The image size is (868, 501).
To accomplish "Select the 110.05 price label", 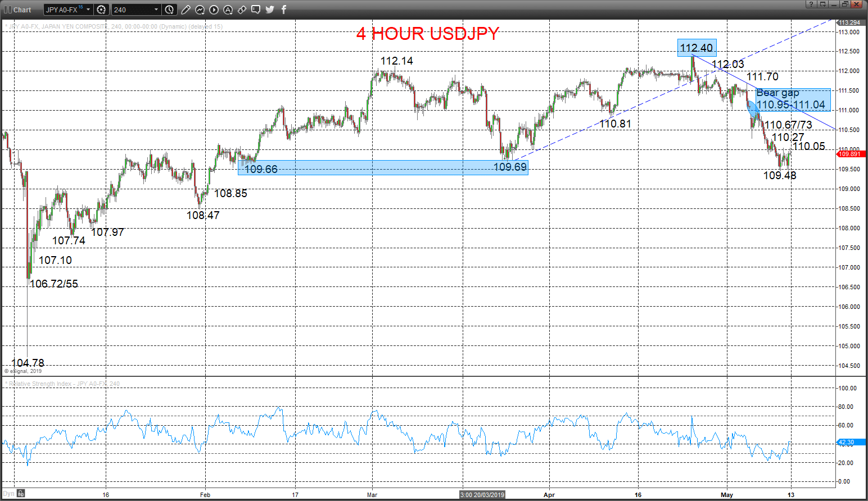I will coord(809,146).
